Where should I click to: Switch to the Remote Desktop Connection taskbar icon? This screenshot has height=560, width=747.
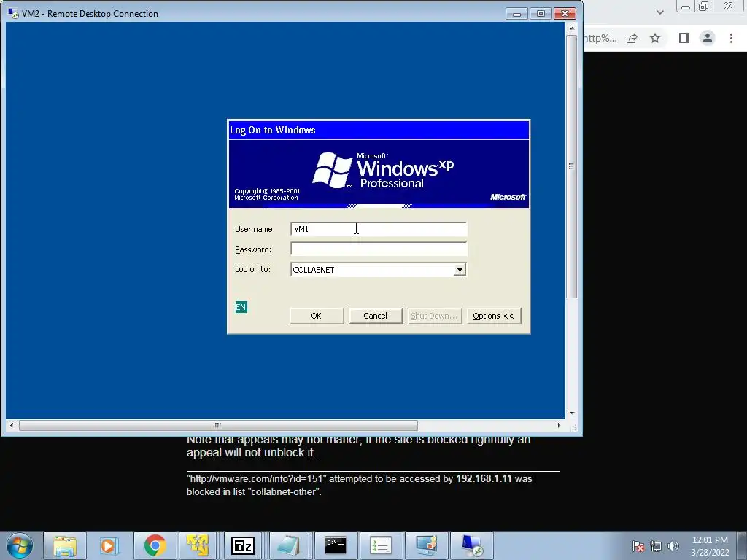(x=471, y=545)
